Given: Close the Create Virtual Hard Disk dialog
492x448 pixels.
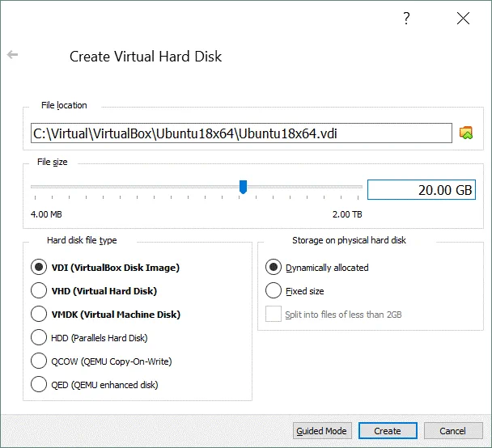Looking at the screenshot, I should (x=463, y=19).
